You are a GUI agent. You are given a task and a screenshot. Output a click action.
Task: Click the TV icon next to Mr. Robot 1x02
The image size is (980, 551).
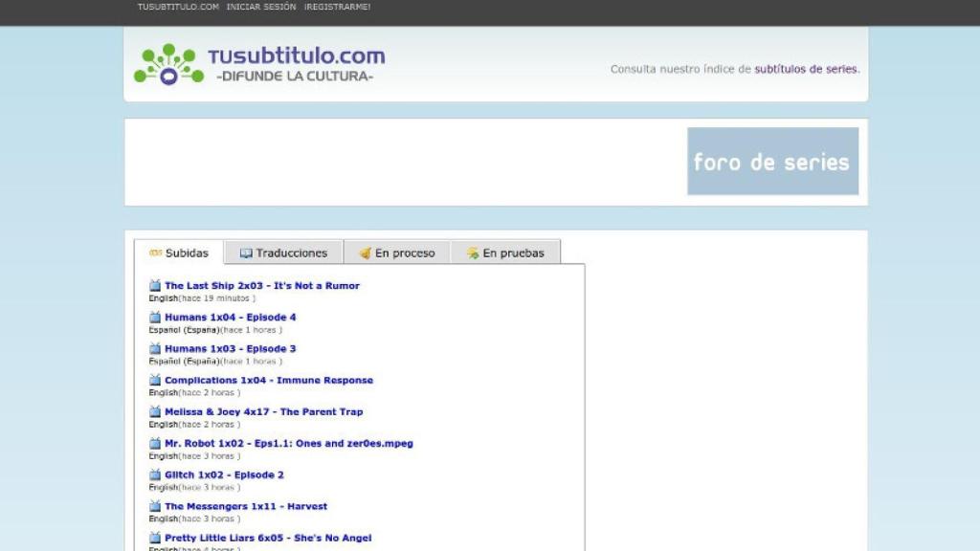pos(155,443)
